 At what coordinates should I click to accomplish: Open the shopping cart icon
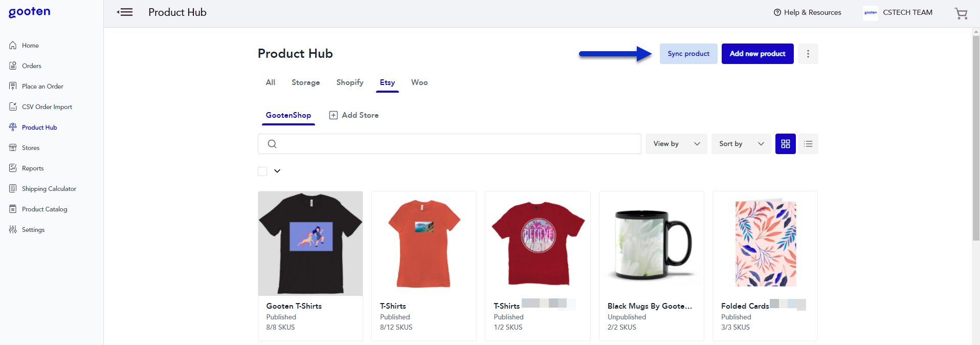(x=961, y=13)
